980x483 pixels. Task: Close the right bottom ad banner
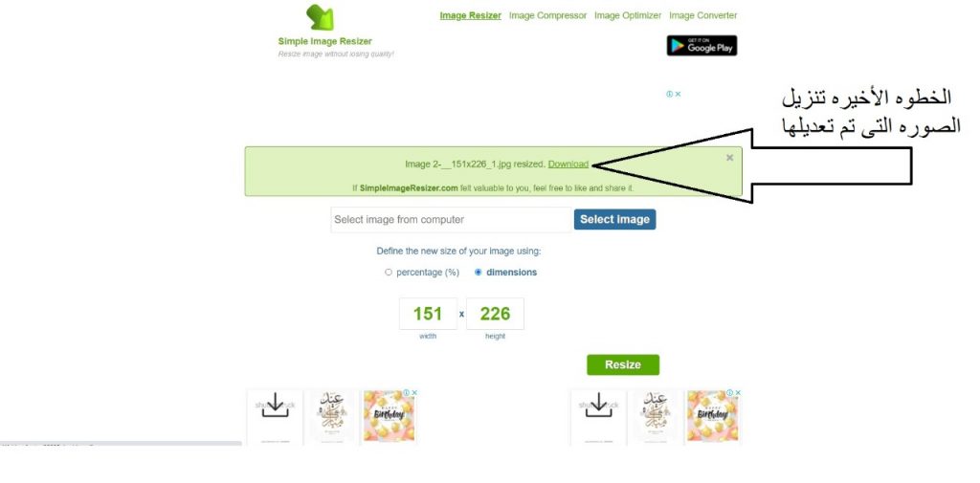[x=738, y=393]
